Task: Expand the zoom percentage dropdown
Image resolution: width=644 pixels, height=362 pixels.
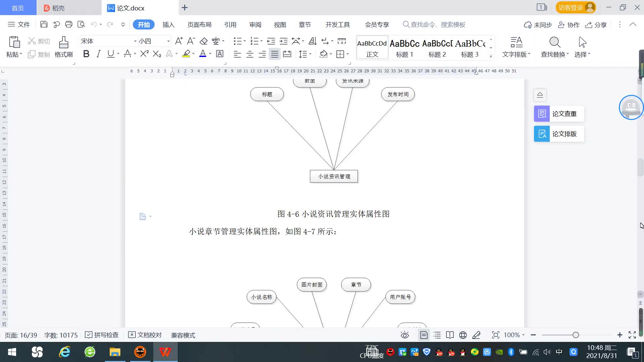Action: point(523,335)
